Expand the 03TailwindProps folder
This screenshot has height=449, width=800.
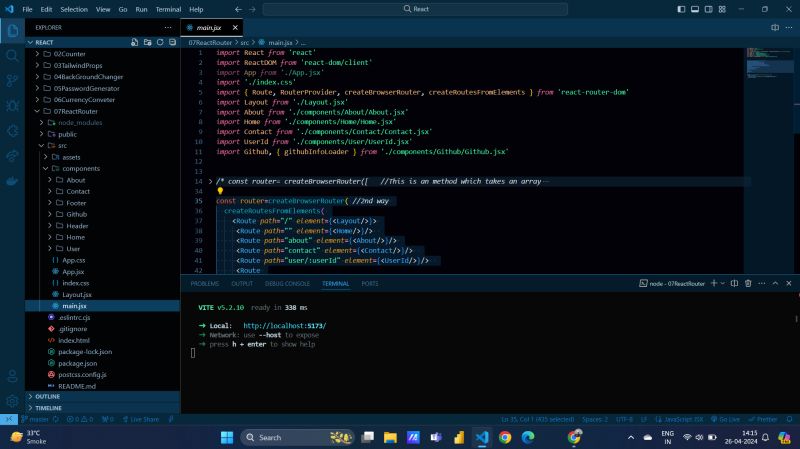pos(102,65)
